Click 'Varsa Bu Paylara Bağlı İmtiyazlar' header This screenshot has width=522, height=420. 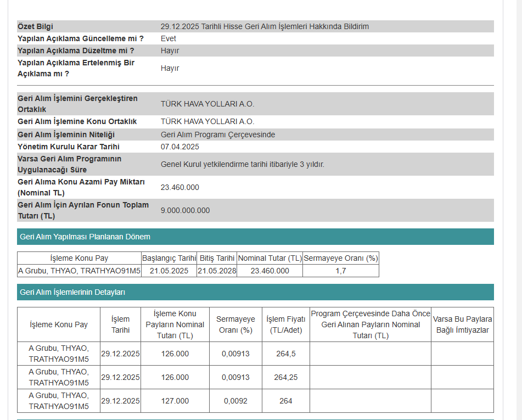[462, 324]
